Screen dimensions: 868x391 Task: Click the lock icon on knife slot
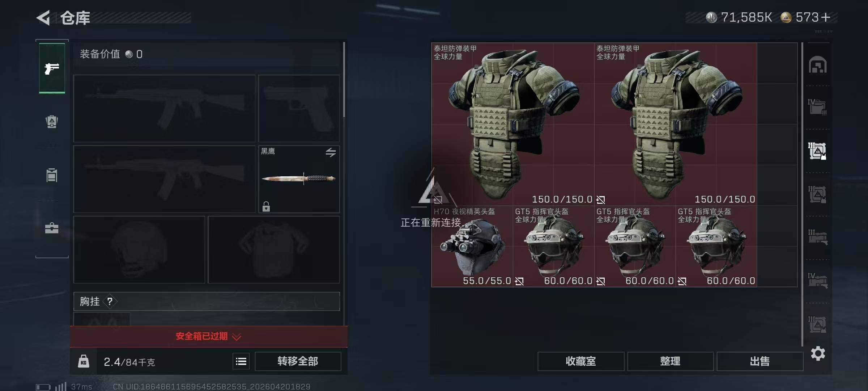[x=266, y=207]
